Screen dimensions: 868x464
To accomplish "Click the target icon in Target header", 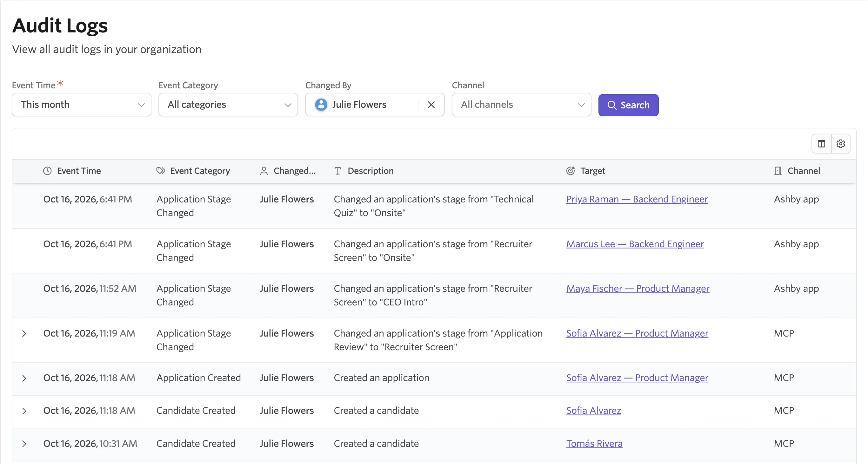I will point(571,171).
